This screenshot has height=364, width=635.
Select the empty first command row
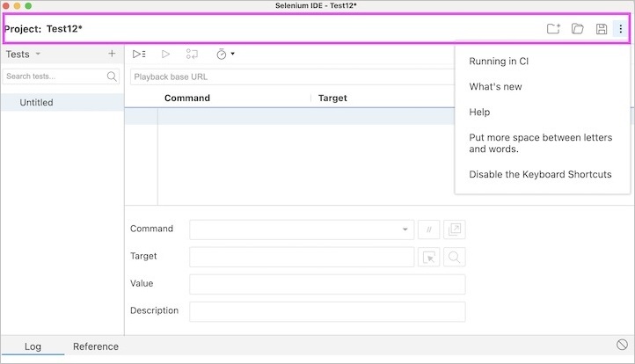point(289,117)
